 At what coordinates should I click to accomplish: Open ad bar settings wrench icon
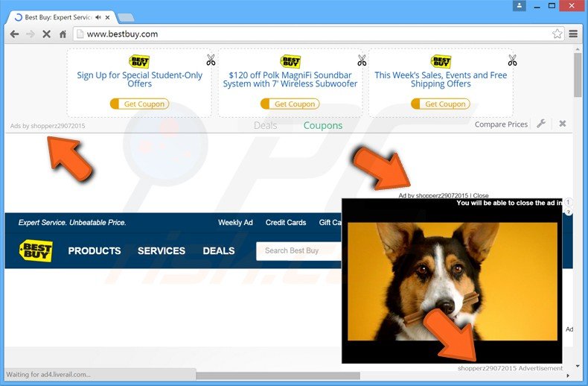541,124
